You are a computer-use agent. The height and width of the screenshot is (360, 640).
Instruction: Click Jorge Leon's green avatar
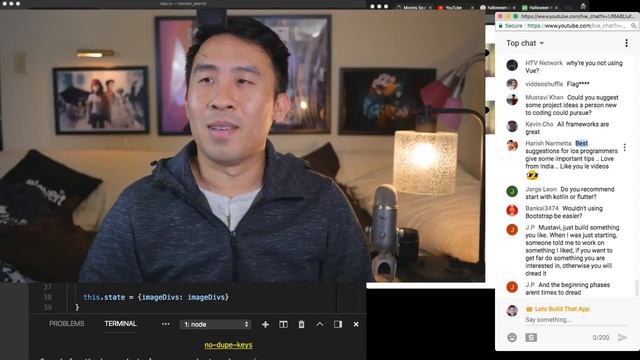point(512,191)
